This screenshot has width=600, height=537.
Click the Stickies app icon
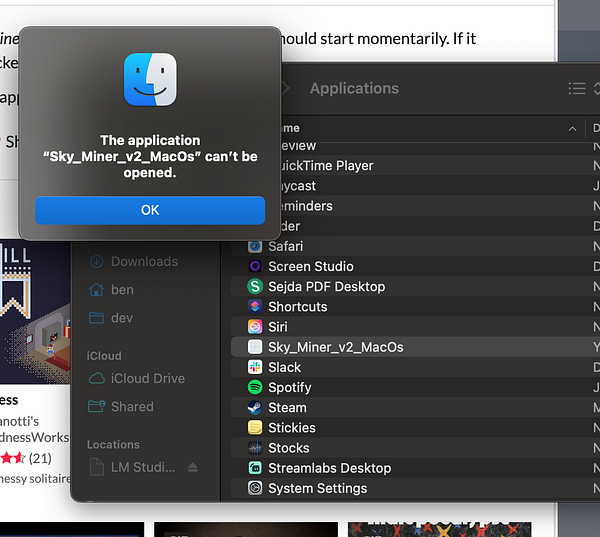(x=255, y=428)
